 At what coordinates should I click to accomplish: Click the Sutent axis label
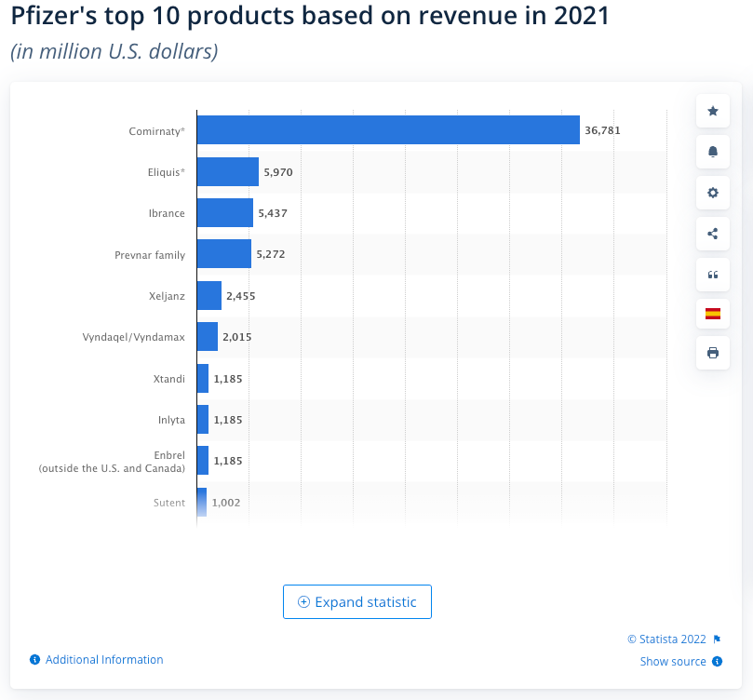pyautogui.click(x=169, y=503)
